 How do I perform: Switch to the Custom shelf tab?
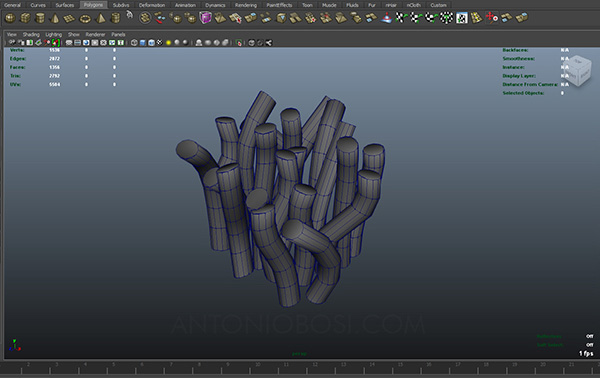(x=439, y=5)
